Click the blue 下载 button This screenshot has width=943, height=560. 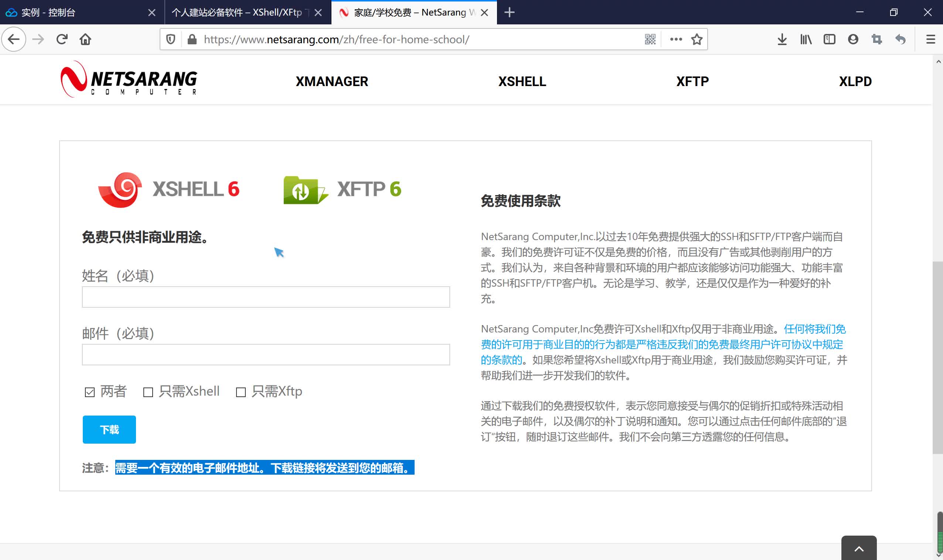click(x=109, y=430)
